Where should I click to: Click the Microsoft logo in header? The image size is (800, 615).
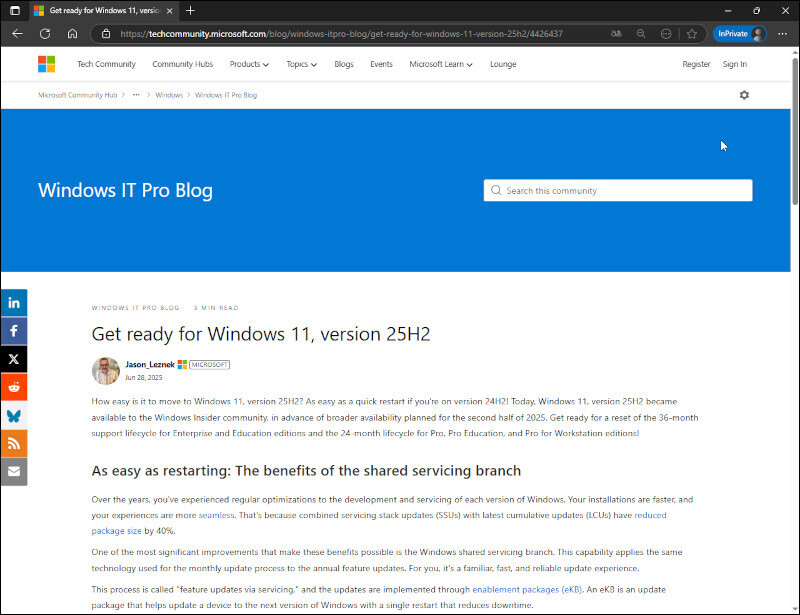tap(47, 64)
